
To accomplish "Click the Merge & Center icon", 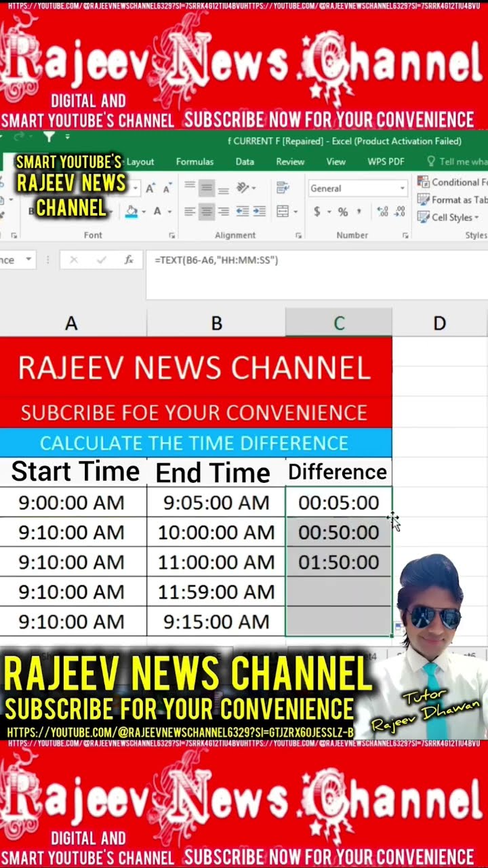I will click(x=283, y=211).
